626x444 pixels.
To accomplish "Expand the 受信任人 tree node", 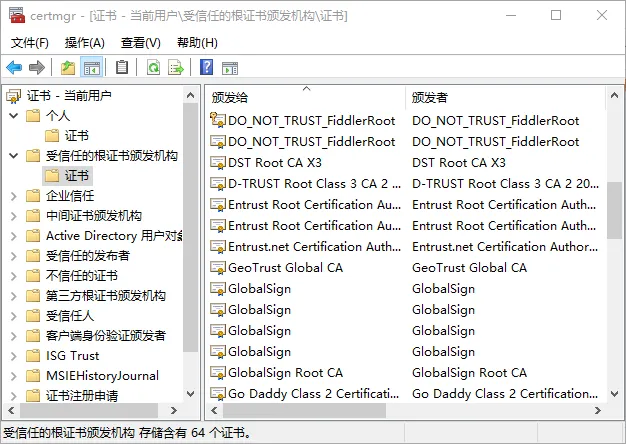I will pyautogui.click(x=14, y=316).
